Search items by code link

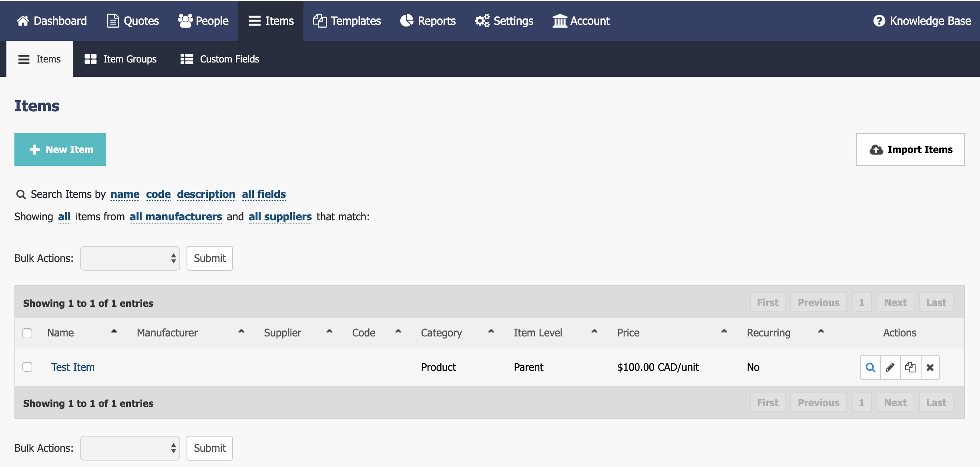click(158, 194)
